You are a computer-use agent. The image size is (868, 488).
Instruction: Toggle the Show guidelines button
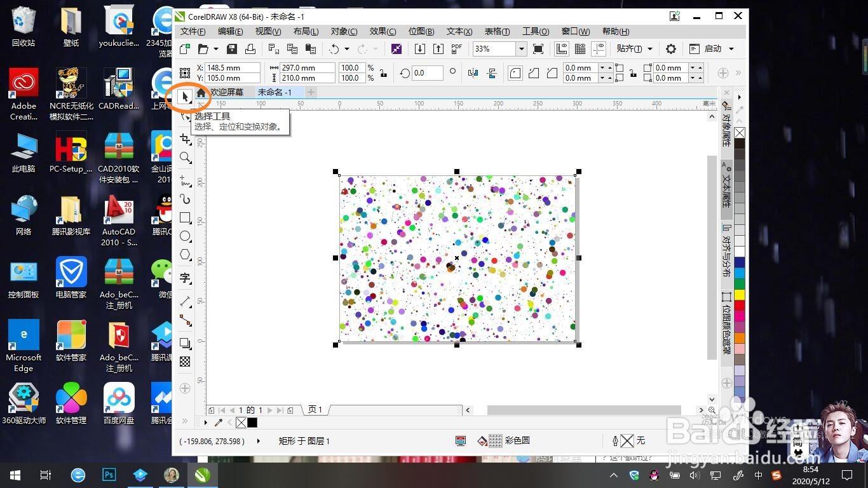tap(599, 49)
